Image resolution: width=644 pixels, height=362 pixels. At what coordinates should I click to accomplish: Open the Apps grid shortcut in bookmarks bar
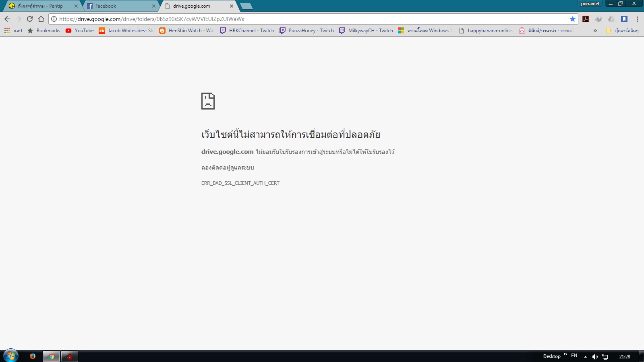coord(13,31)
